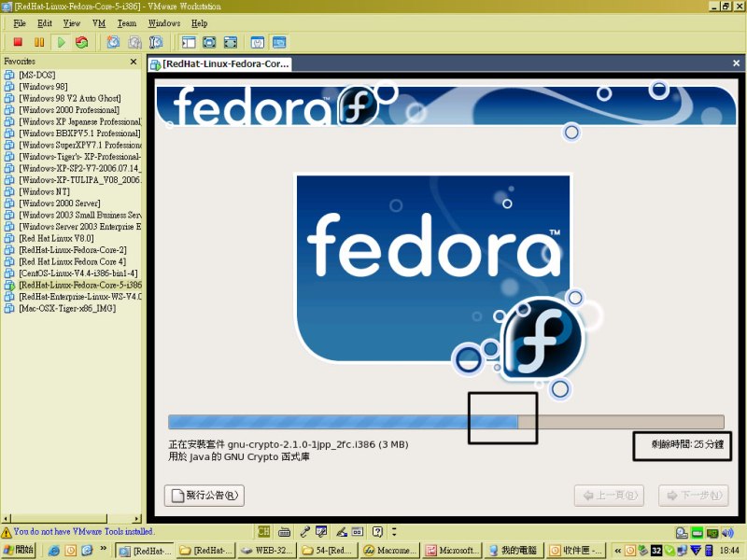The width and height of the screenshot is (747, 560).
Task: Click the Revert to Snapshot icon
Action: (x=134, y=42)
